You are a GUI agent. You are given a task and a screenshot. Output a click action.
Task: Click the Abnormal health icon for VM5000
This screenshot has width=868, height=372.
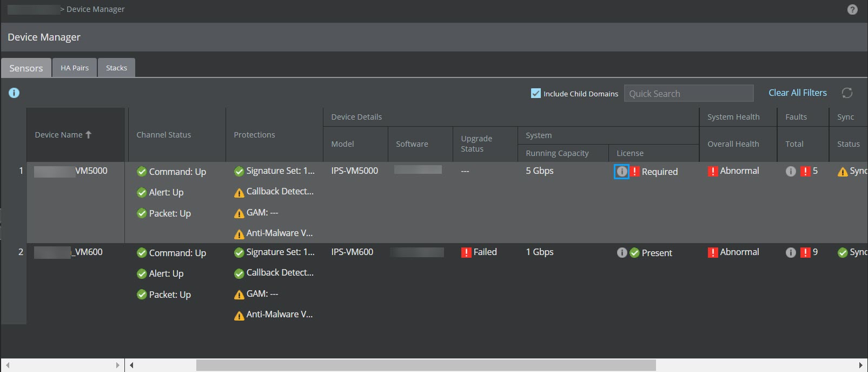coord(713,172)
